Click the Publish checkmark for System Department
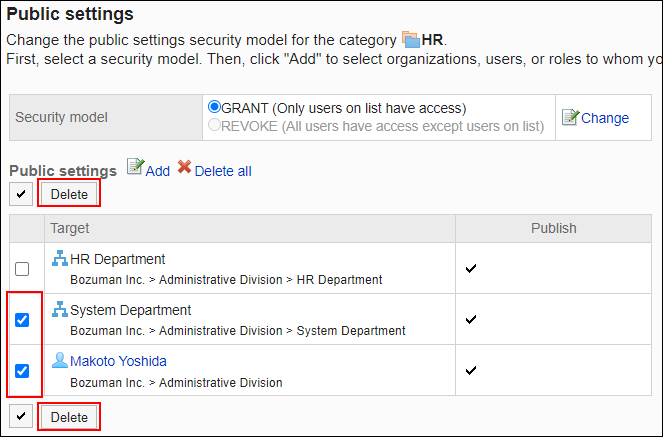Screen dimensions: 663x437 [x=471, y=319]
